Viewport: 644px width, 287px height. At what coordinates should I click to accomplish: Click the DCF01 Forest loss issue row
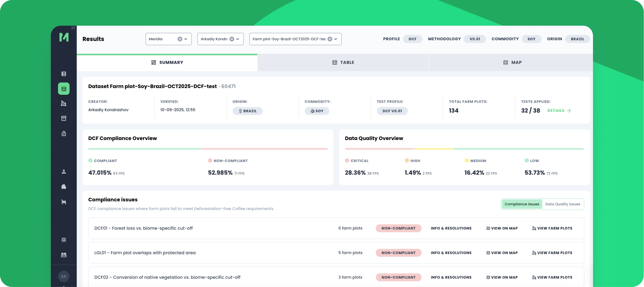[x=336, y=228]
